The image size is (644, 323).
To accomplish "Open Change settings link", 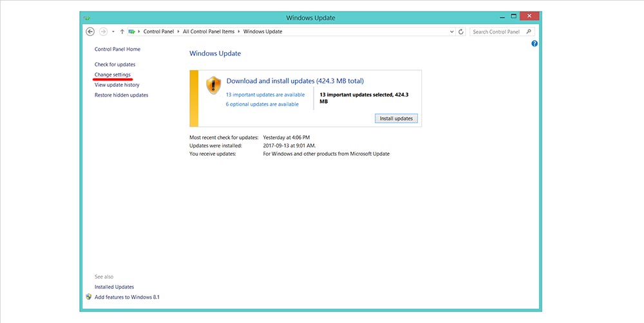I will pos(113,75).
